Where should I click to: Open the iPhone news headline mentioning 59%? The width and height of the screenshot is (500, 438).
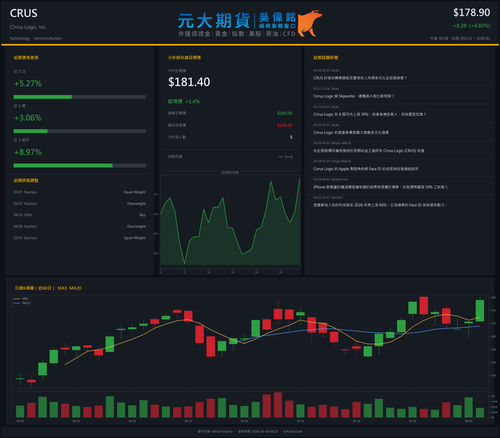click(x=380, y=187)
